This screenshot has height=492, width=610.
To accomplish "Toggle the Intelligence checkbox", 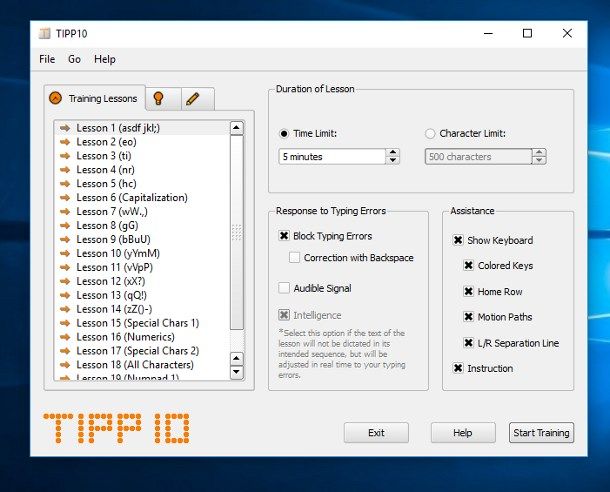I will point(284,315).
